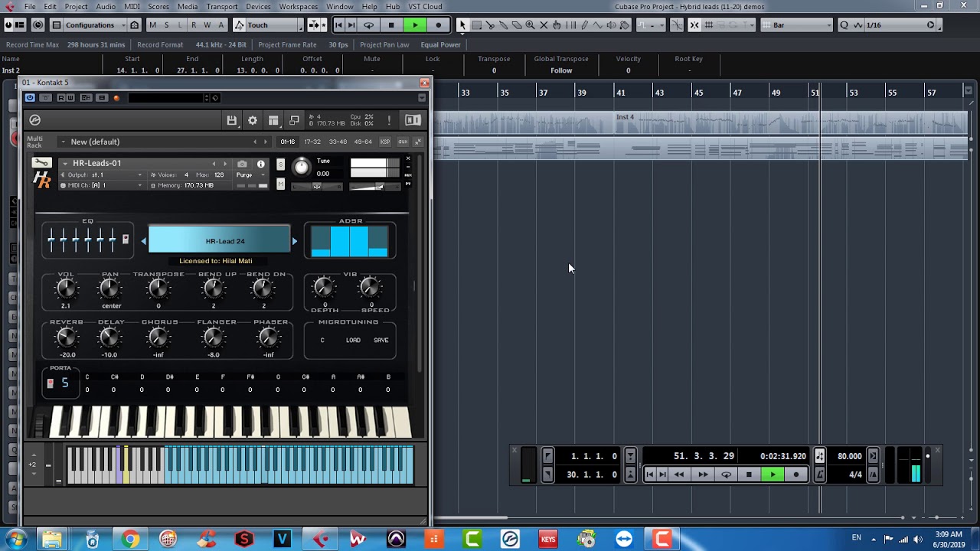Open the Transport menu
The image size is (980, 551).
pos(222,7)
